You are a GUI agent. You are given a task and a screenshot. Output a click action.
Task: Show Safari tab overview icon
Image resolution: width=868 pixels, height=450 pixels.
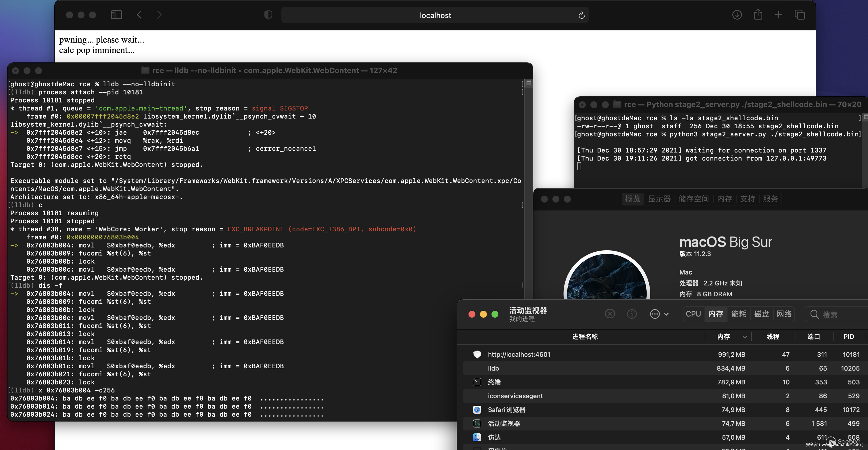pyautogui.click(x=800, y=15)
